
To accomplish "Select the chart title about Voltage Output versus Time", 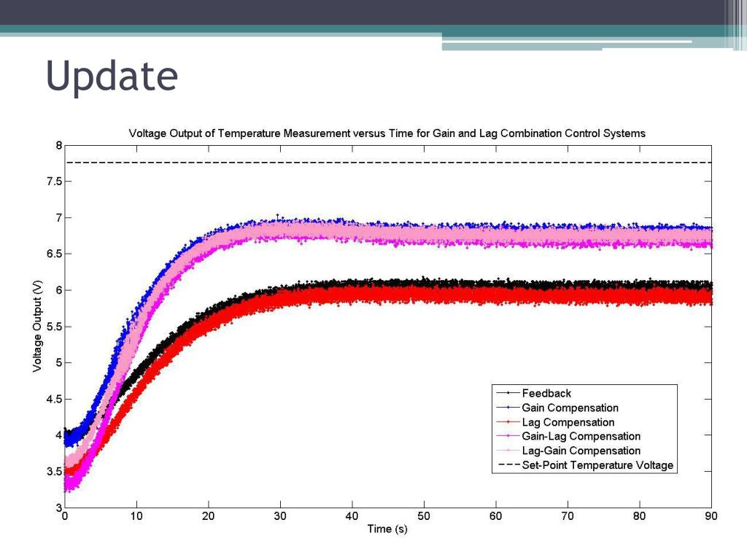I will click(x=387, y=133).
